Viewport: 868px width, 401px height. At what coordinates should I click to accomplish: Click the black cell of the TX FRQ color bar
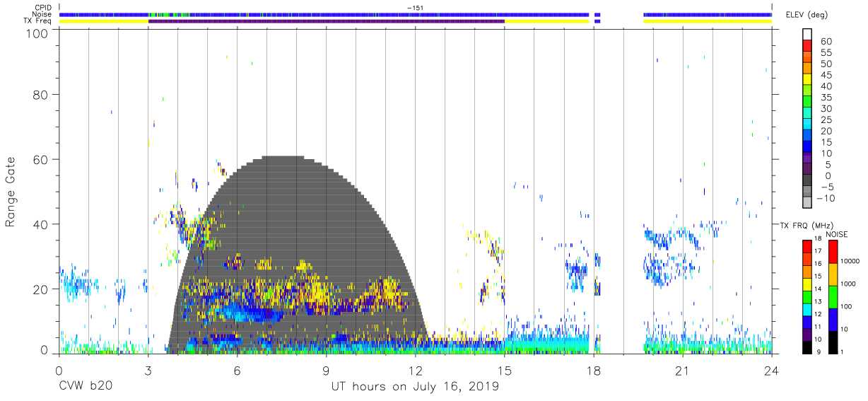pyautogui.click(x=807, y=346)
